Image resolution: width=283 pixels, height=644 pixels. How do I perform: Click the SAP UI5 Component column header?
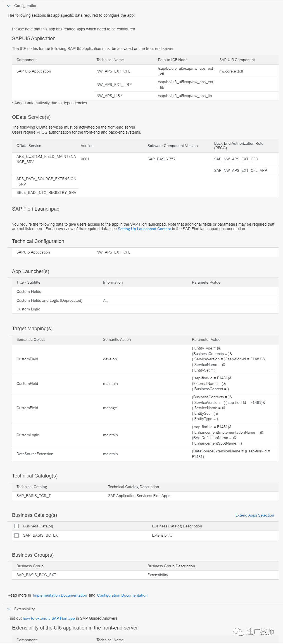coord(237,60)
